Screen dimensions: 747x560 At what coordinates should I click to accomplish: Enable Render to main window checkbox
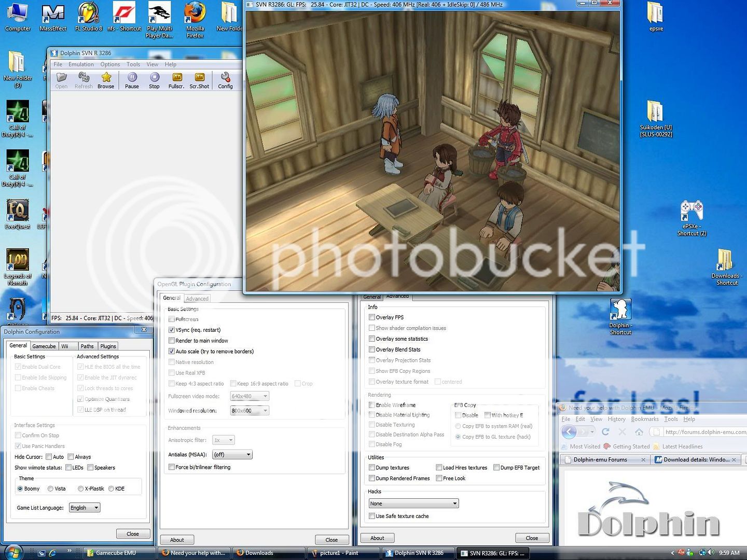[172, 341]
